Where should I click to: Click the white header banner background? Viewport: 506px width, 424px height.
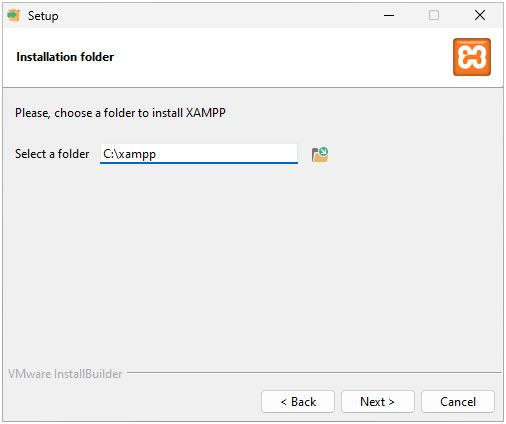267,57
